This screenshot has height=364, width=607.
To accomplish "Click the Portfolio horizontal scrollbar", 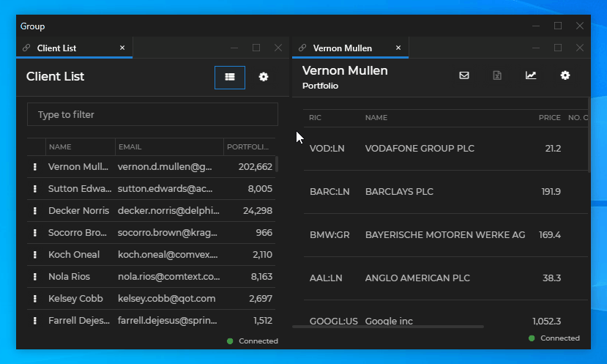I will (x=388, y=327).
